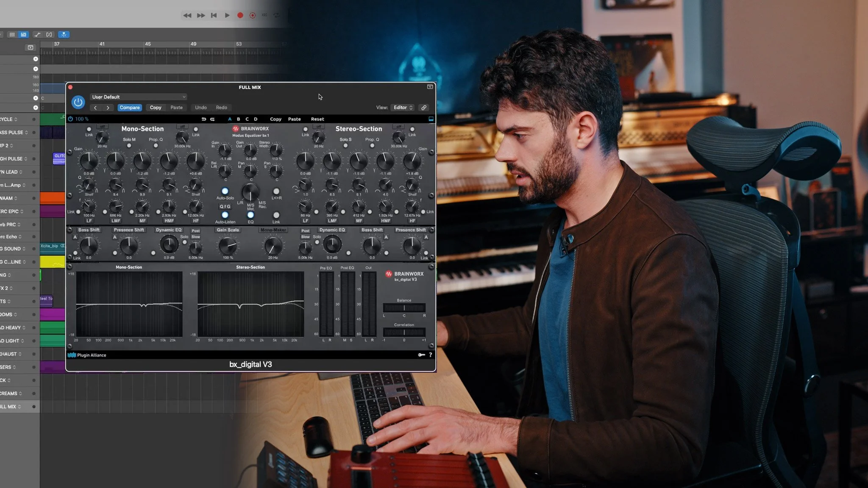
Task: Click Reset on the bx_digital toolbar
Action: 317,119
